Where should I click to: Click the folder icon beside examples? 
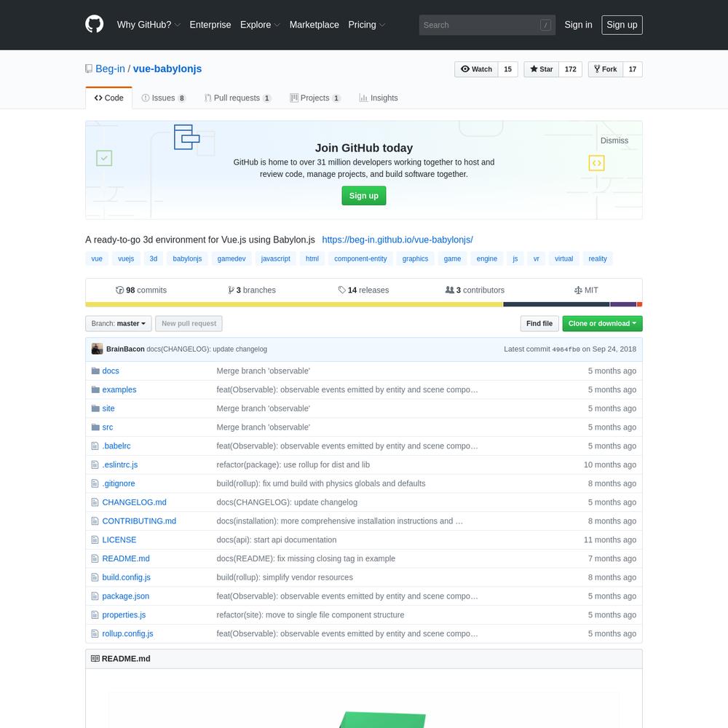tap(95, 389)
